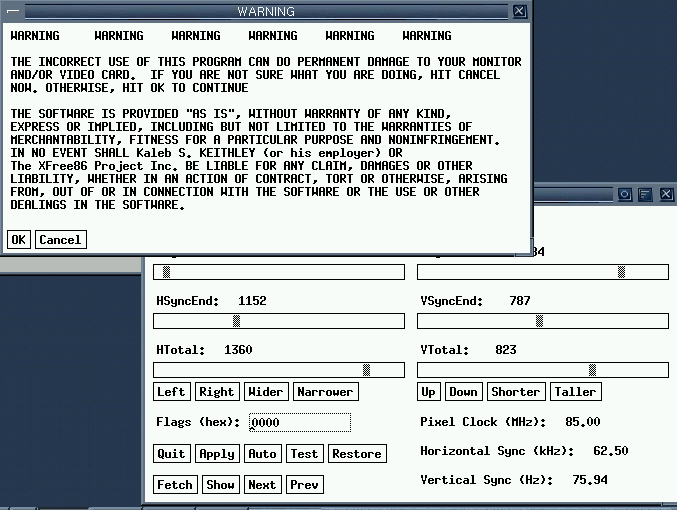Click the Narrower button
Image resolution: width=677 pixels, height=510 pixels.
[325, 392]
